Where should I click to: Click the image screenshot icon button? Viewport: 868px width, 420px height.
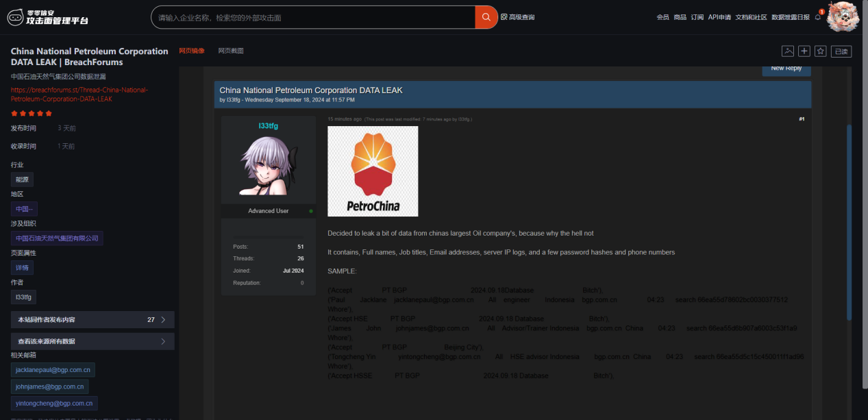(788, 51)
